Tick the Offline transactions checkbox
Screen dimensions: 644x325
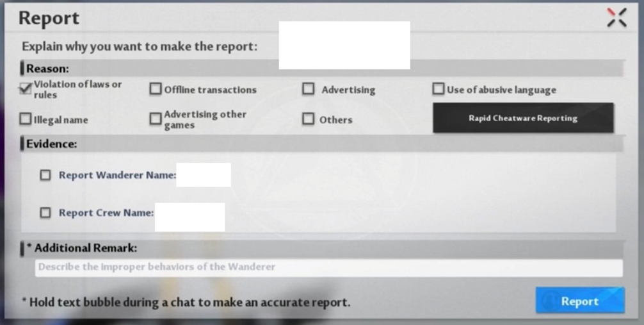coord(156,89)
